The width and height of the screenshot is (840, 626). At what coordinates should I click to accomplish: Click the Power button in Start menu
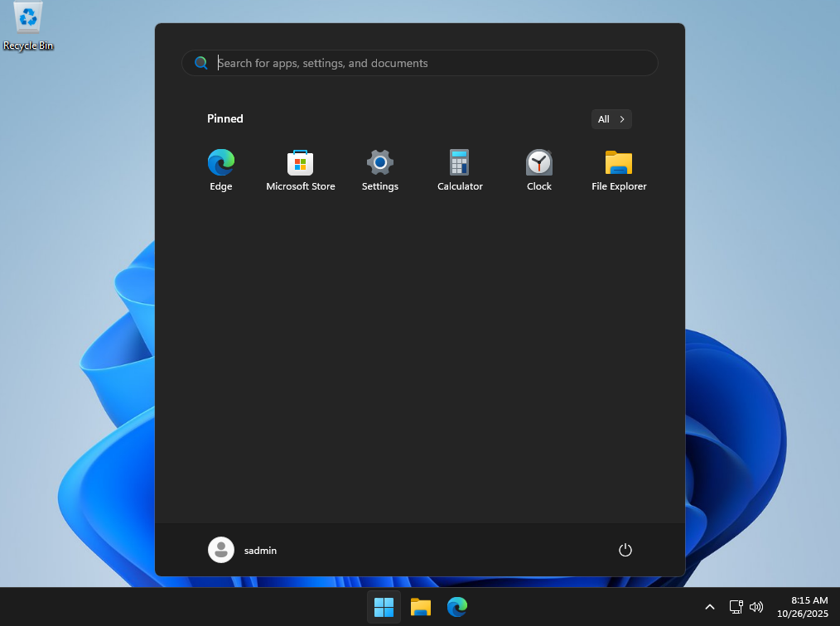point(625,550)
